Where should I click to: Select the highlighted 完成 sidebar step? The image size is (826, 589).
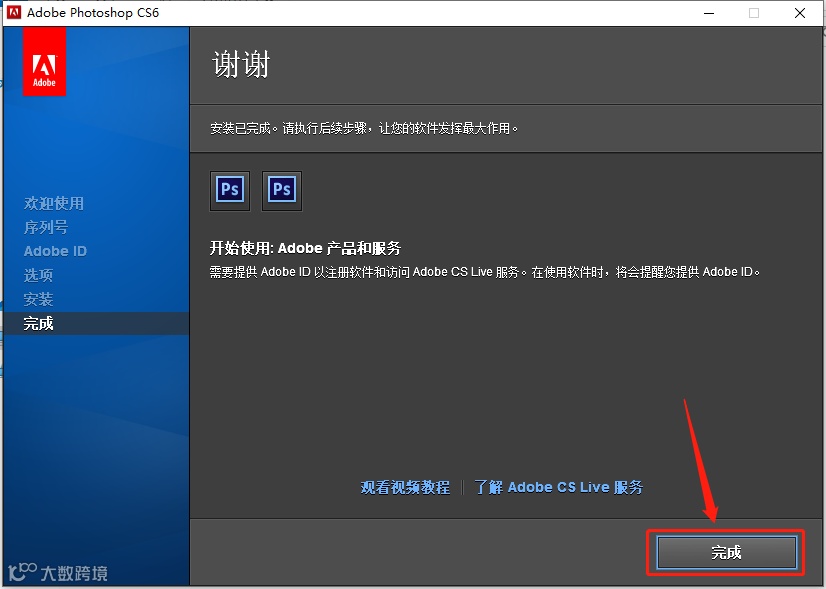click(96, 323)
